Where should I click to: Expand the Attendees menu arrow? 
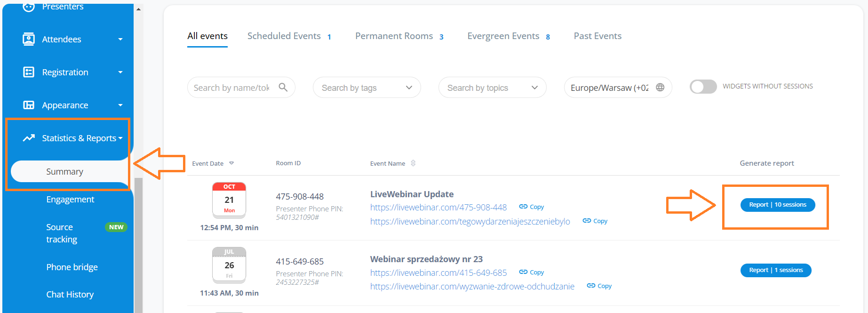click(x=120, y=40)
